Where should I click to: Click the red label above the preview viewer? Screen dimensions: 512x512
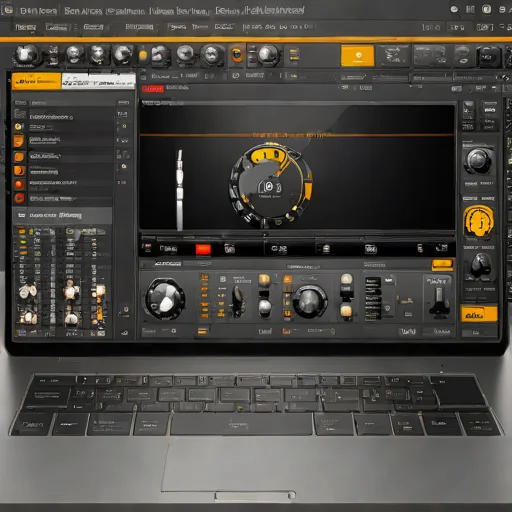pyautogui.click(x=153, y=88)
